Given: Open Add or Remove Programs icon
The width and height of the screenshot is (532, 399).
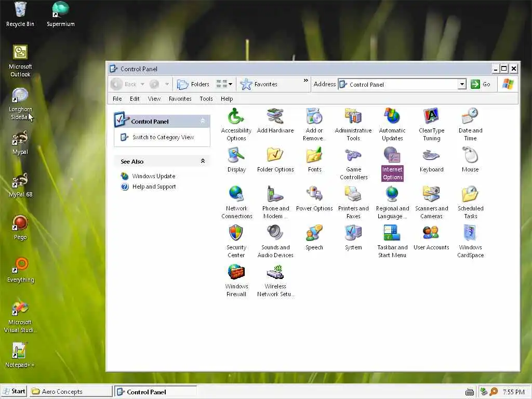Looking at the screenshot, I should coord(314,125).
